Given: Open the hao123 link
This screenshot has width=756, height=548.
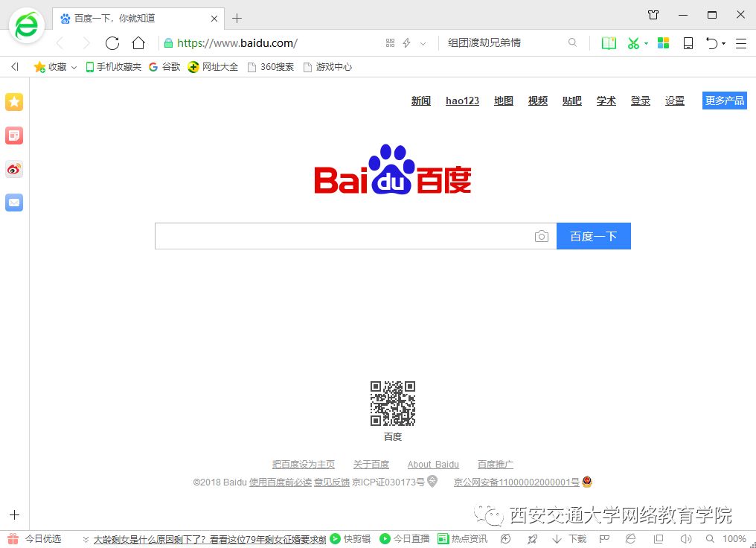Looking at the screenshot, I should [462, 101].
